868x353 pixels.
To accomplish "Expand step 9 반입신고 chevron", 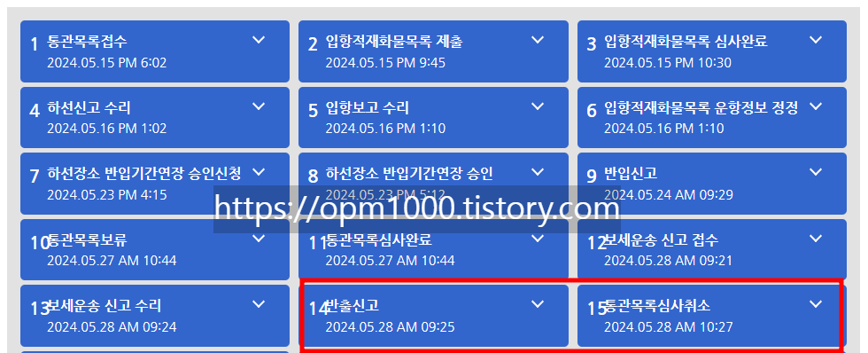I will point(816,172).
